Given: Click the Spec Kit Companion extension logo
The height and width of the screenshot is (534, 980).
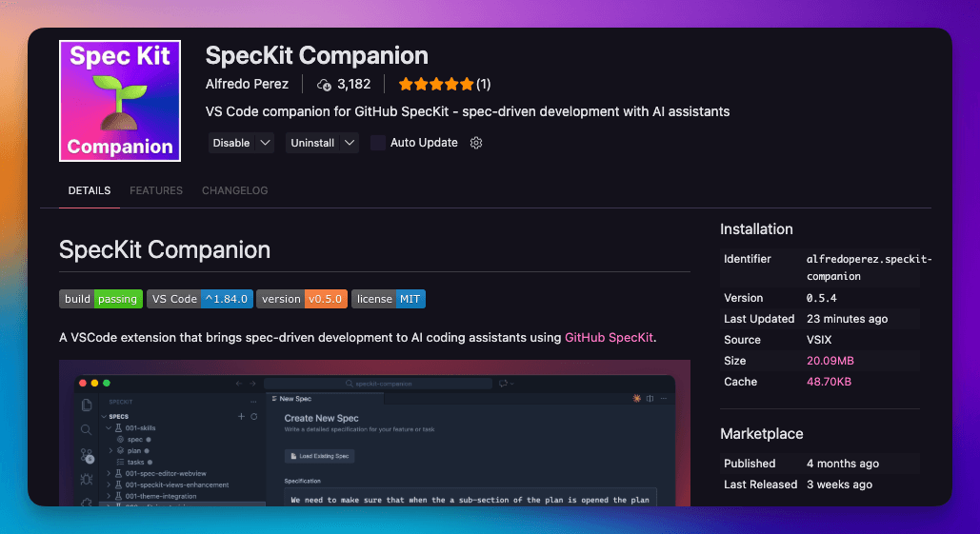Looking at the screenshot, I should click(120, 101).
